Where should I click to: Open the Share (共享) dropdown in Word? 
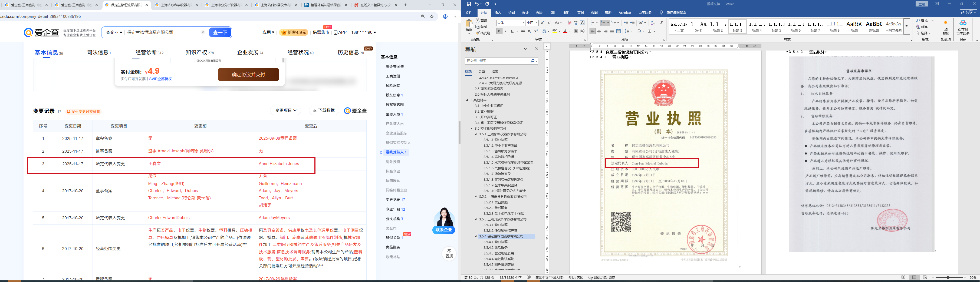click(x=968, y=12)
